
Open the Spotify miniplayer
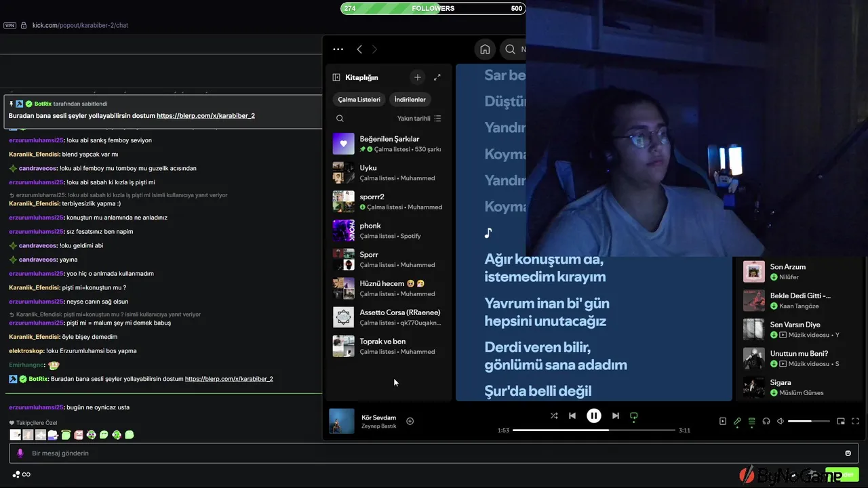[841, 421]
